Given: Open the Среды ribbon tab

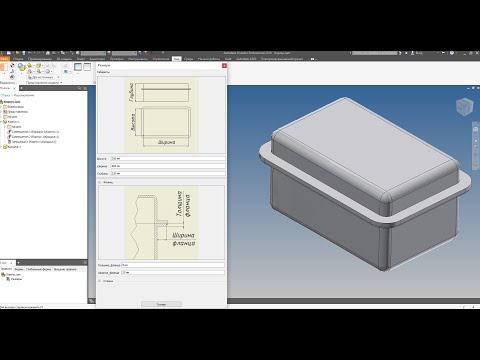Looking at the screenshot, I should (188, 59).
